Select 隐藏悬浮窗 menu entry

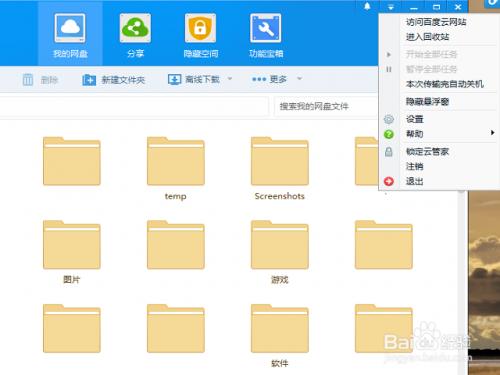pyautogui.click(x=427, y=101)
